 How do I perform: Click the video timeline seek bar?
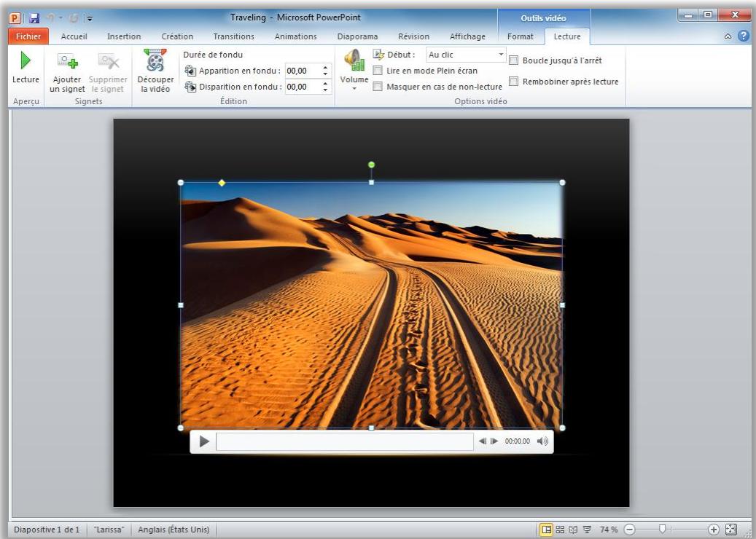[345, 441]
